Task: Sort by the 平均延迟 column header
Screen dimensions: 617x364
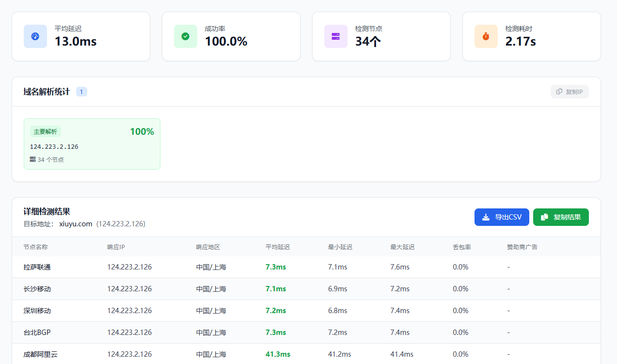Action: pos(278,247)
